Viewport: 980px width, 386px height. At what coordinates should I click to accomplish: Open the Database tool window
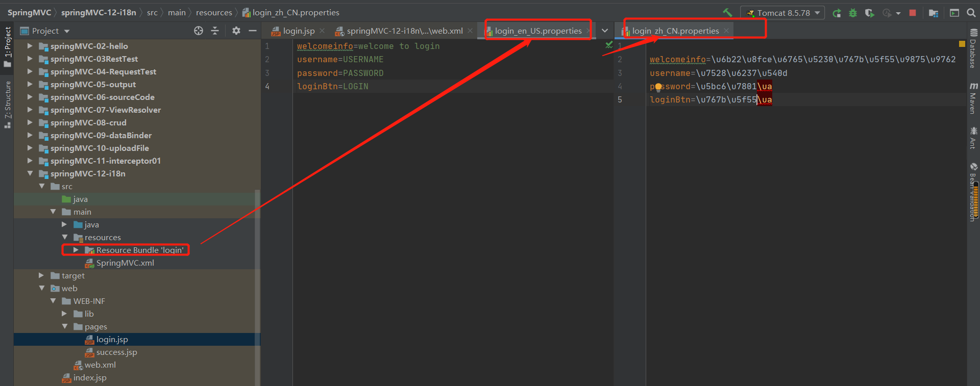973,48
